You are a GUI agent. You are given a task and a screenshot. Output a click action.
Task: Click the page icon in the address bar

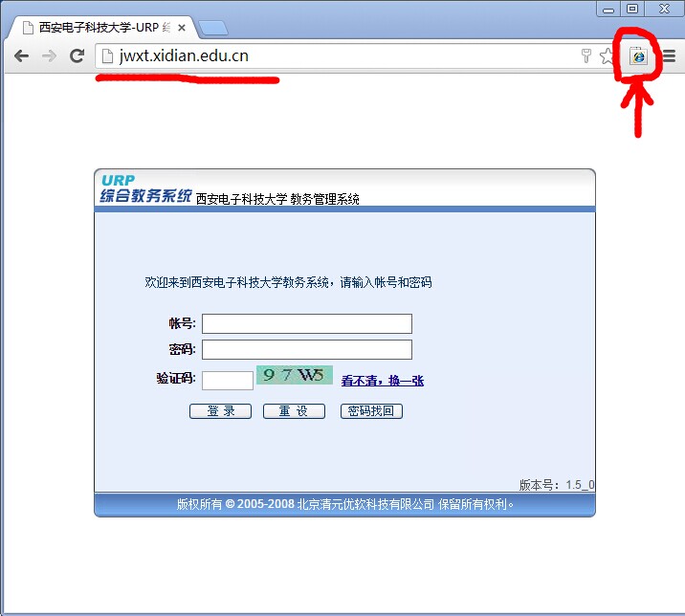[108, 56]
